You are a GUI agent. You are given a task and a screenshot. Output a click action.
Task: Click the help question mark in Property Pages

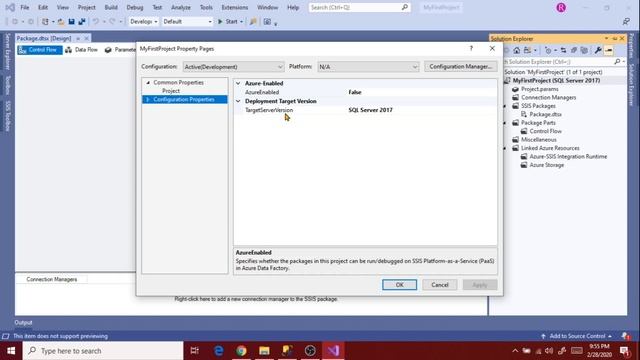pyautogui.click(x=471, y=49)
